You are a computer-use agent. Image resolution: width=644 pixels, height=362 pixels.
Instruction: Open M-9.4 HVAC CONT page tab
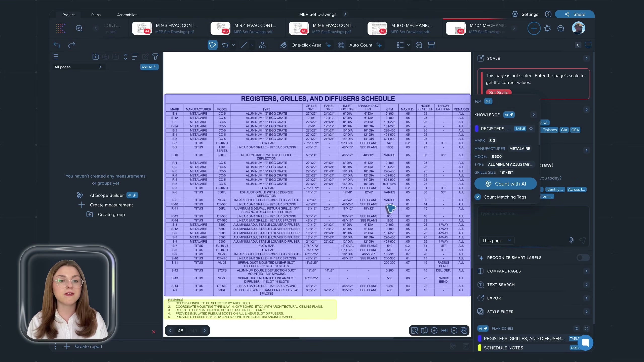247,28
